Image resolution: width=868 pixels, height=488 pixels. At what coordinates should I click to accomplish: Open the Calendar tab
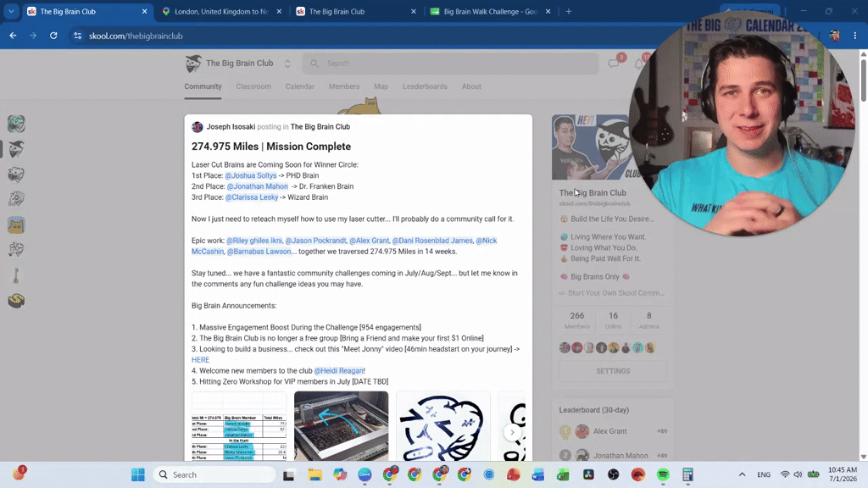point(300,86)
